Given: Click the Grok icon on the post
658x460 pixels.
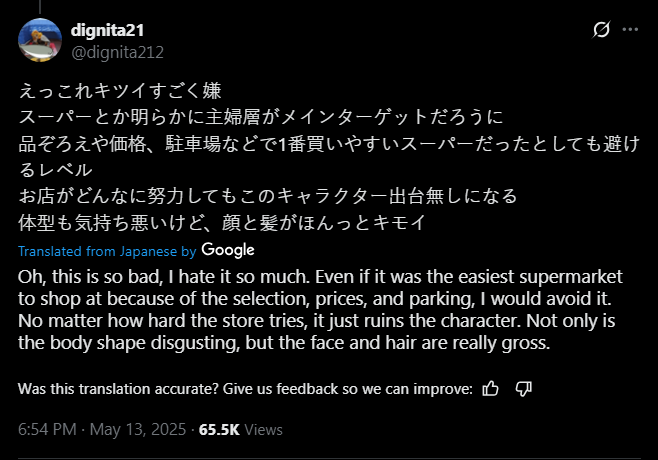Looking at the screenshot, I should (x=601, y=31).
